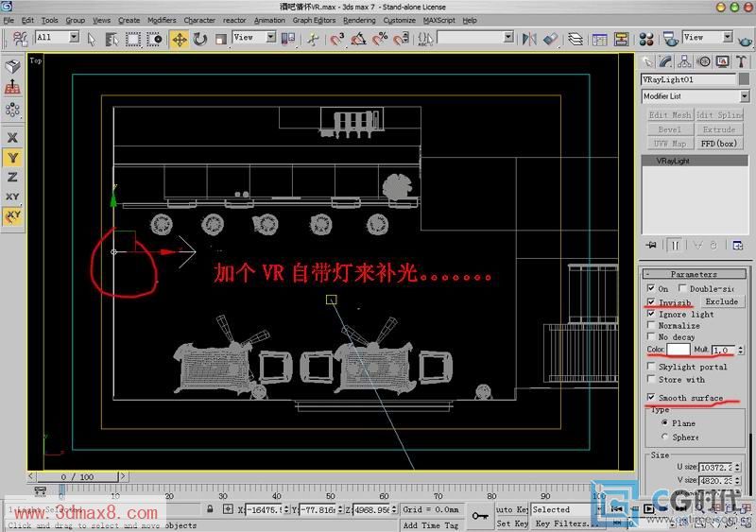This screenshot has height=532, width=756.
Task: Activate the Select and Move tool
Action: click(x=179, y=39)
